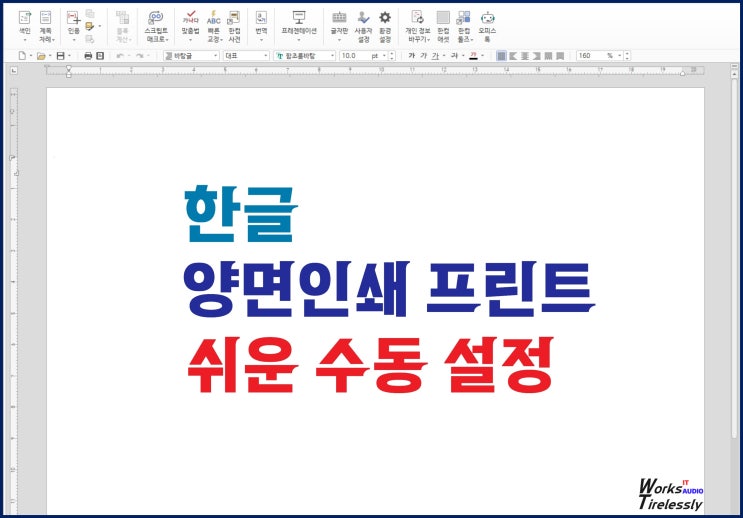Click the strikethrough 과 button

coord(454,56)
